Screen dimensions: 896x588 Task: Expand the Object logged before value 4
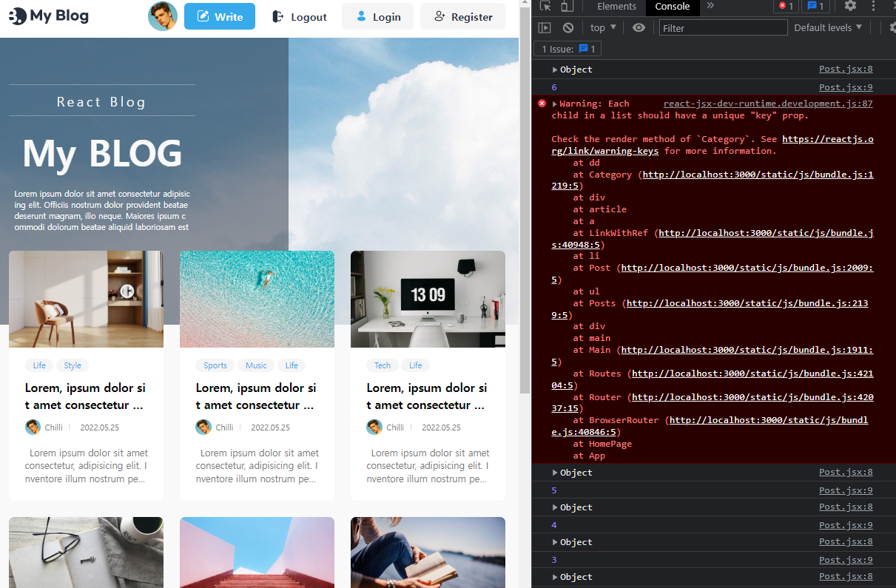click(556, 507)
